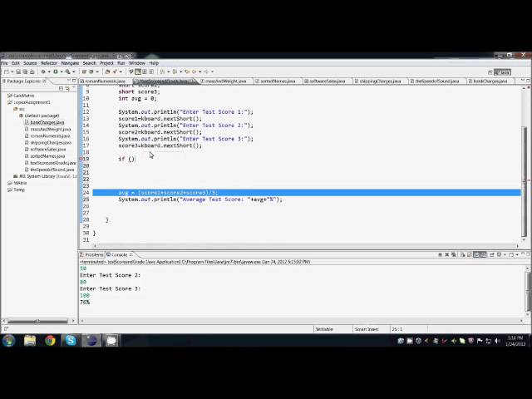Switch to the massAndWeight.java editor tab
The image size is (532, 399).
(x=225, y=81)
